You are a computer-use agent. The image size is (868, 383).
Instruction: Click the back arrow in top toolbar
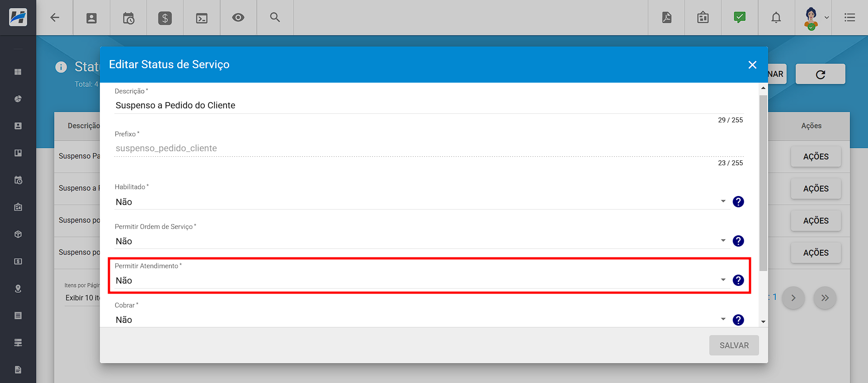pos(55,18)
